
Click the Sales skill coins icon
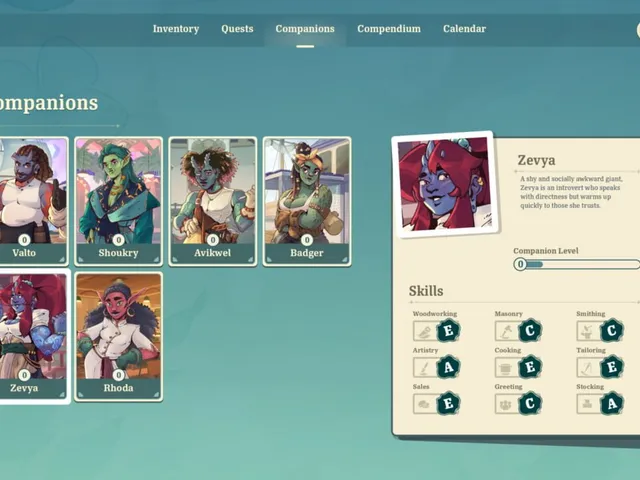[x=425, y=404]
